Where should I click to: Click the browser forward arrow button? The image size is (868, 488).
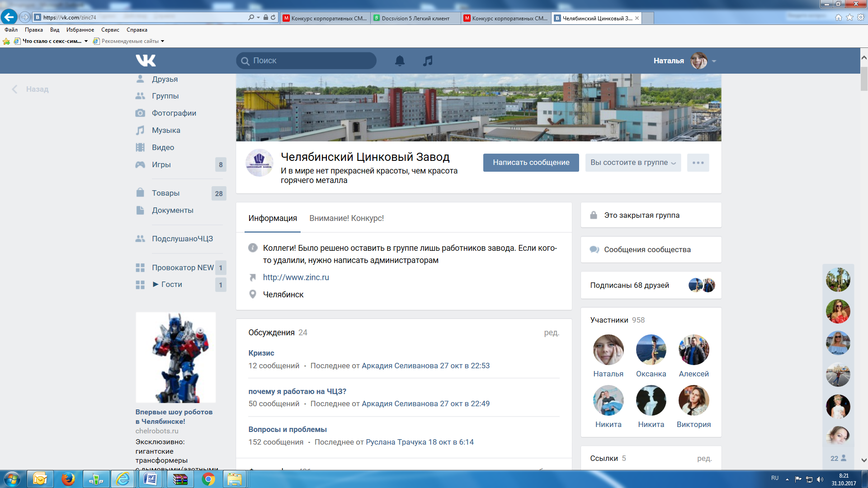pyautogui.click(x=25, y=17)
